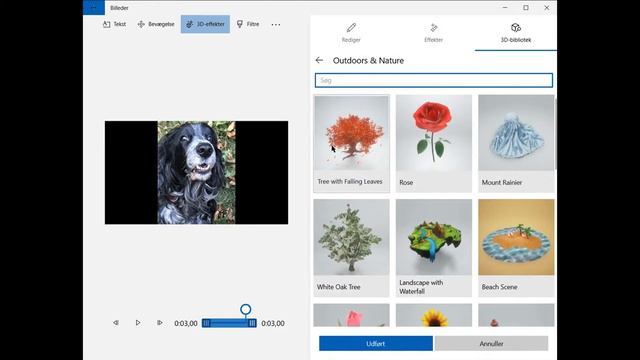Select the Beach Scene model
Screen dimensions: 640x360
click(x=516, y=248)
